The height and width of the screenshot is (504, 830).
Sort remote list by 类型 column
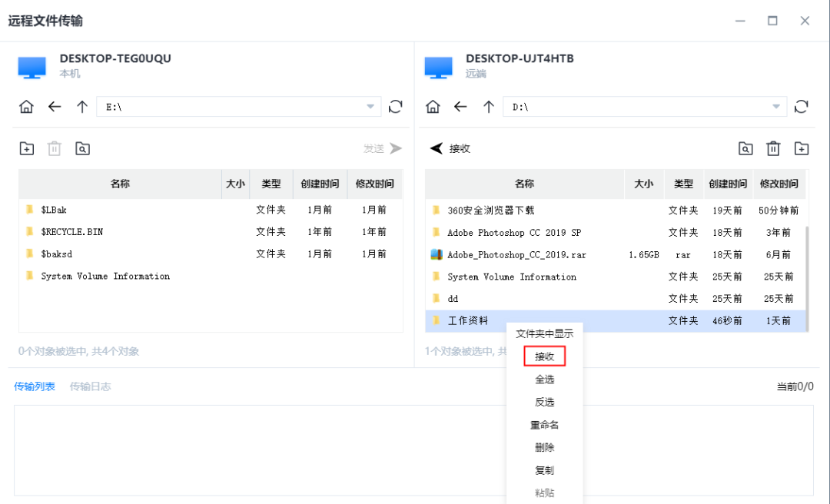click(x=683, y=184)
